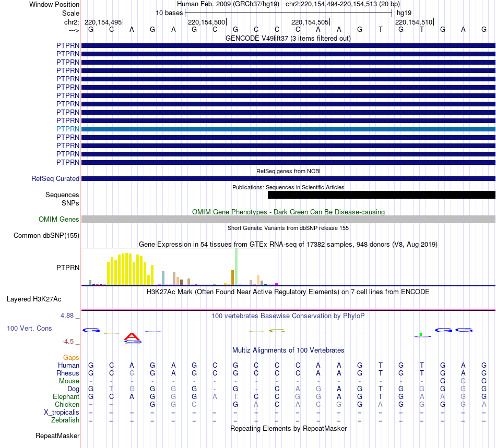Click the GENCODE V49lift37 track title
Screen dimensions: 496x448
(288, 38)
